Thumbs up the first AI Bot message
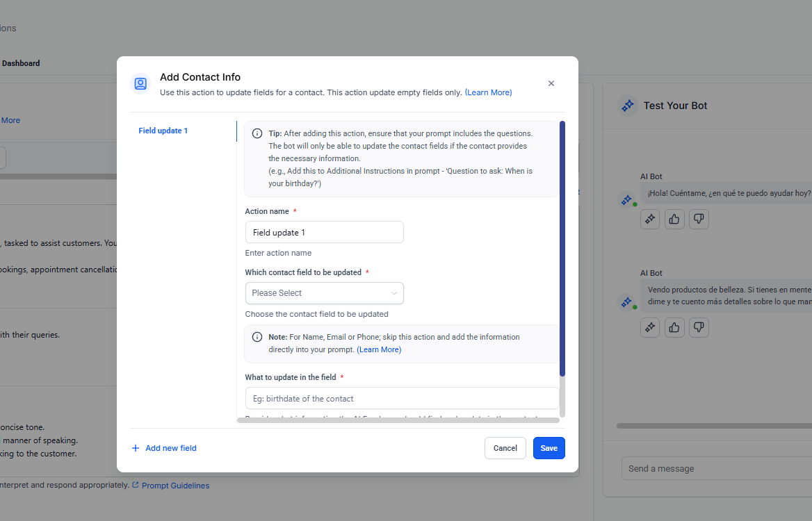 click(674, 219)
